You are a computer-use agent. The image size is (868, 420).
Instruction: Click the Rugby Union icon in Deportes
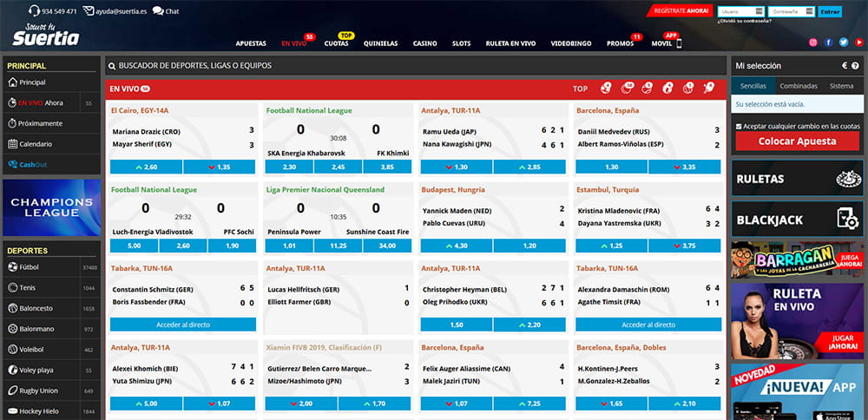click(13, 390)
